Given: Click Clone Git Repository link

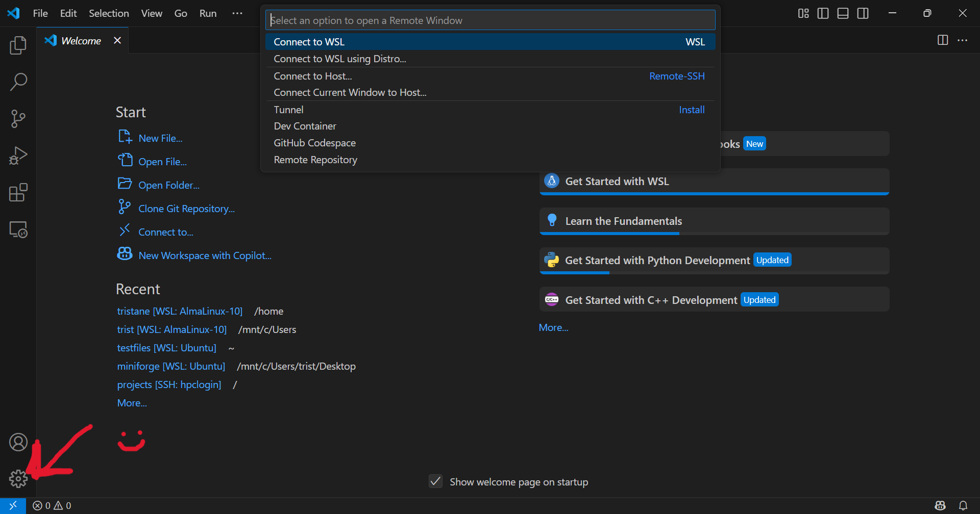Looking at the screenshot, I should (x=187, y=209).
